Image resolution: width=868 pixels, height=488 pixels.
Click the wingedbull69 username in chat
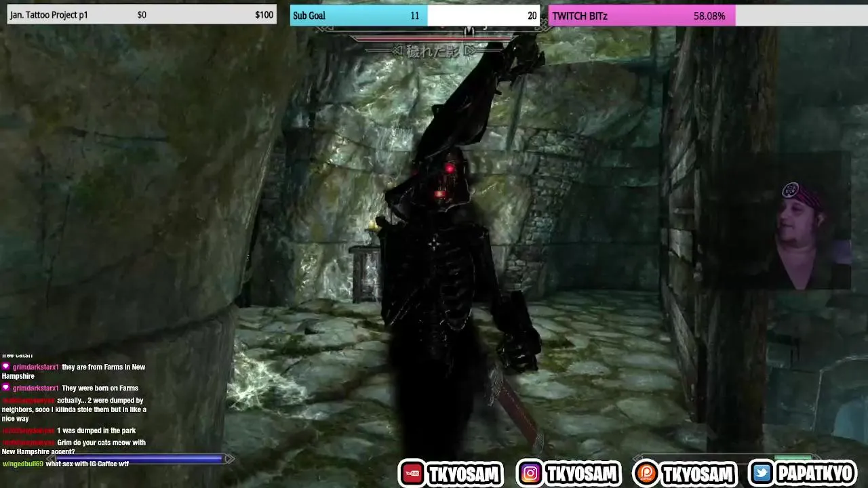pyautogui.click(x=23, y=464)
